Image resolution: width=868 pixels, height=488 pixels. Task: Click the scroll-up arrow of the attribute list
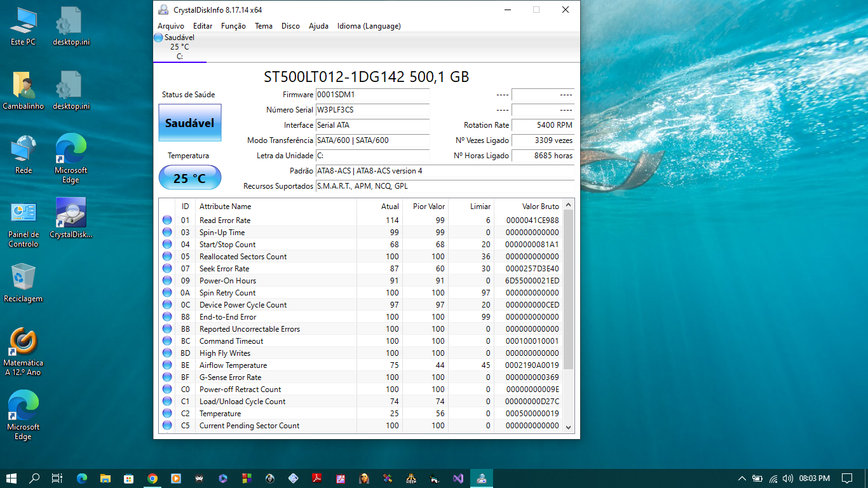569,204
